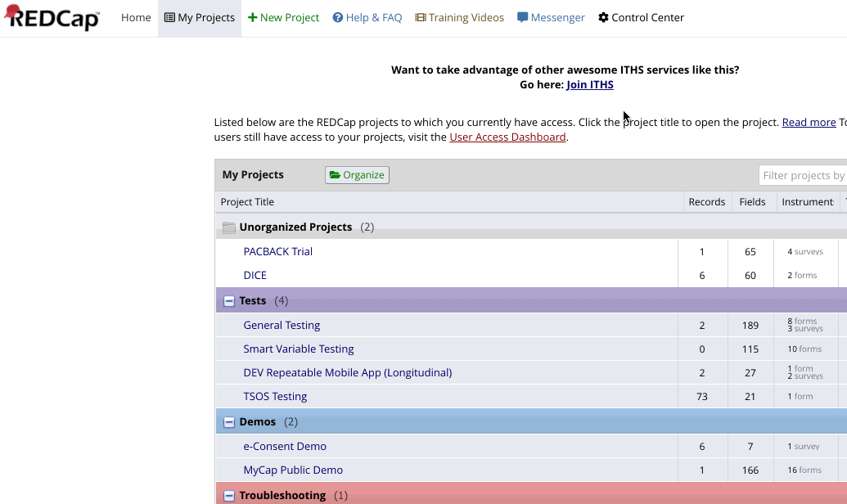
Task: Click the fields value 189 for General Testing
Action: pyautogui.click(x=750, y=325)
